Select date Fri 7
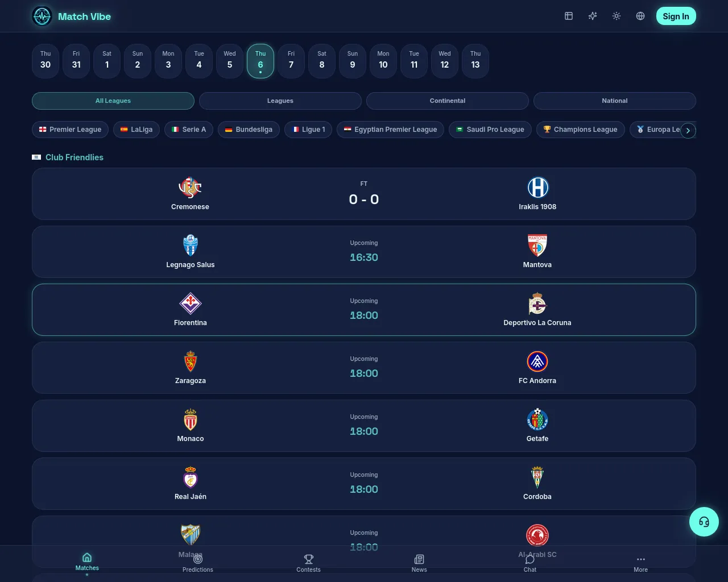The width and height of the screenshot is (728, 582). 291,61
